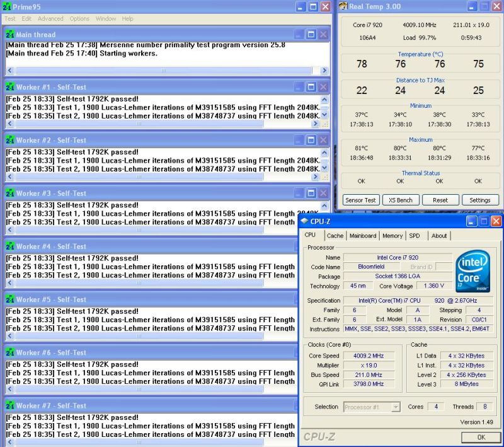
Task: Click OK button in CPU-Z
Action: click(x=481, y=437)
